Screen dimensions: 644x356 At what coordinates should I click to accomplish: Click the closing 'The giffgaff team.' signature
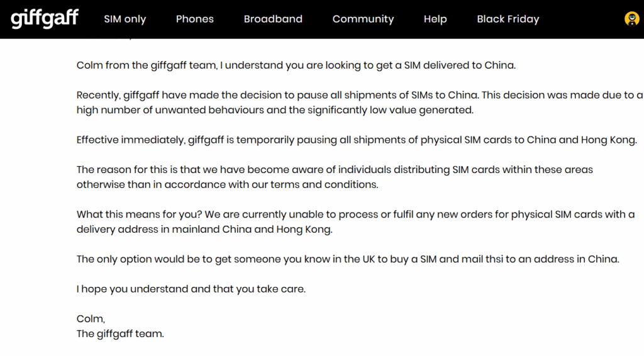pos(120,334)
